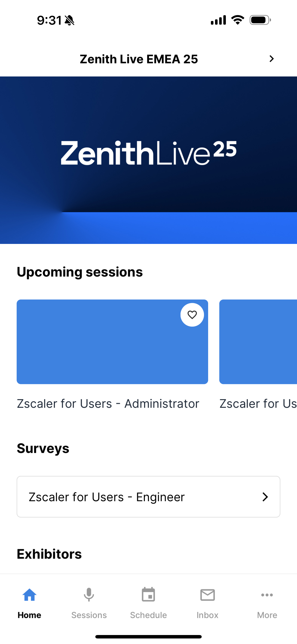Image resolution: width=297 pixels, height=644 pixels.
Task: Open More via three-dots icon
Action: (x=267, y=595)
